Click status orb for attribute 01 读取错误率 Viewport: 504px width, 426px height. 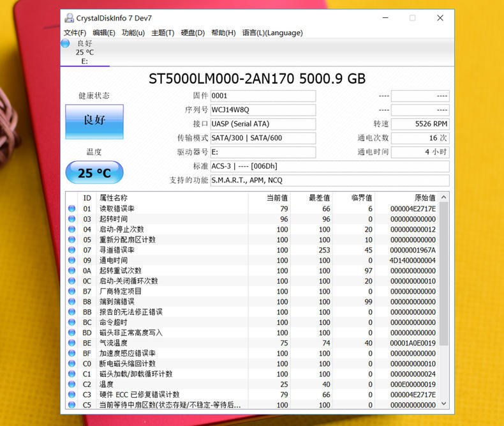point(71,208)
